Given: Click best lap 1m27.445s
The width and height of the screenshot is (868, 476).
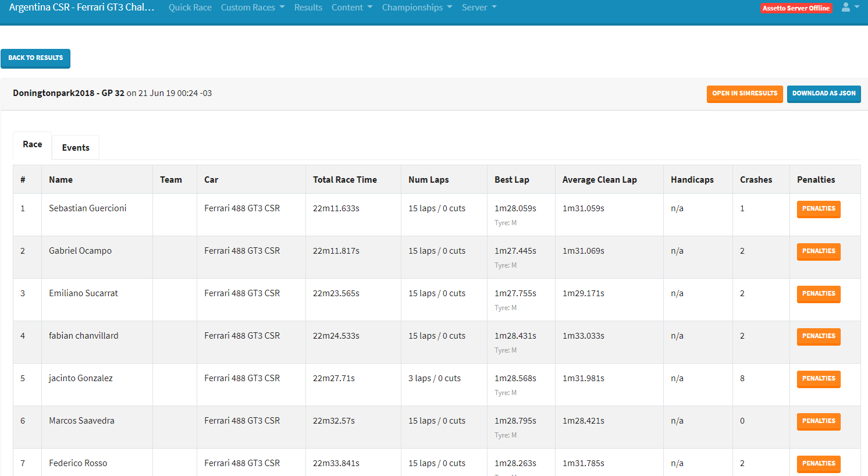Looking at the screenshot, I should [x=515, y=251].
